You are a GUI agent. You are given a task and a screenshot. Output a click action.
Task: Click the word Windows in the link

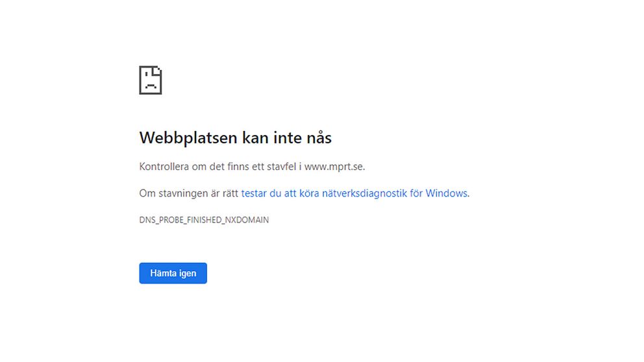pos(446,193)
